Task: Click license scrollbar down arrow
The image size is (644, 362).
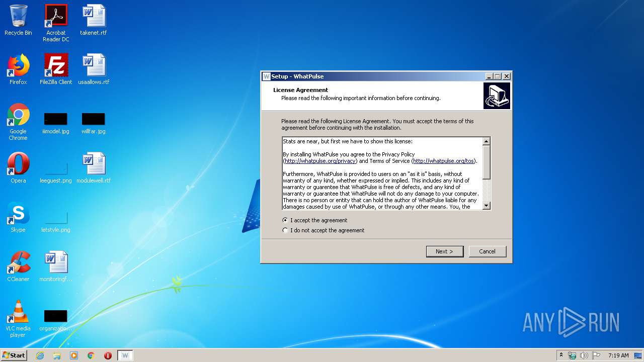Action: click(487, 206)
